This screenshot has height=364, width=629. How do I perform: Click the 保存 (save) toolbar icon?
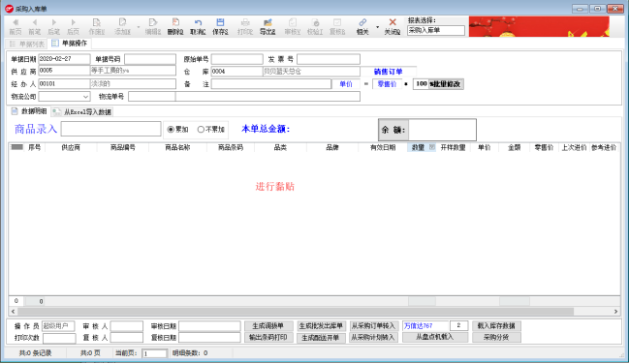click(x=220, y=22)
